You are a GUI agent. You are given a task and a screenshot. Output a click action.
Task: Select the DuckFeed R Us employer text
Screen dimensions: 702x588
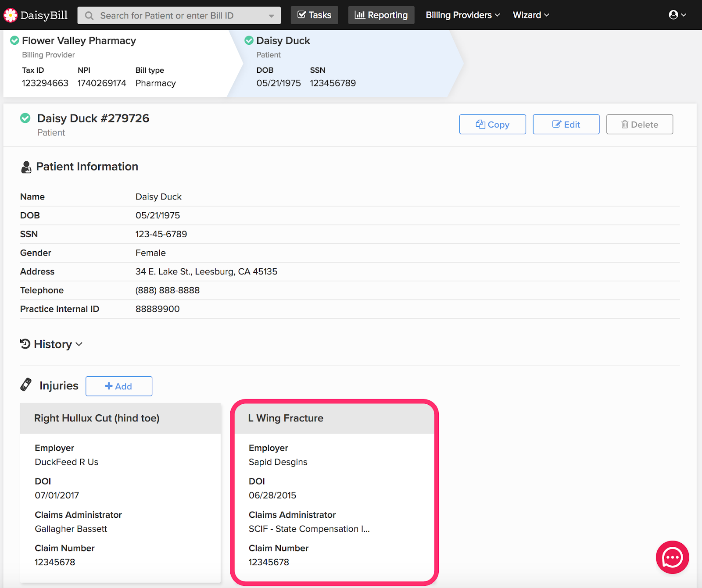click(x=67, y=462)
